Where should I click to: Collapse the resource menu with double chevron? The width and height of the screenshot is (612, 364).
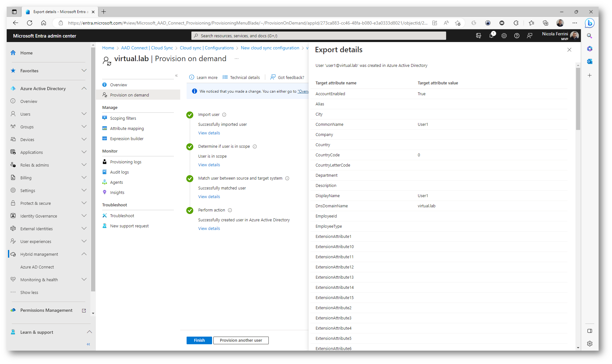pyautogui.click(x=176, y=76)
